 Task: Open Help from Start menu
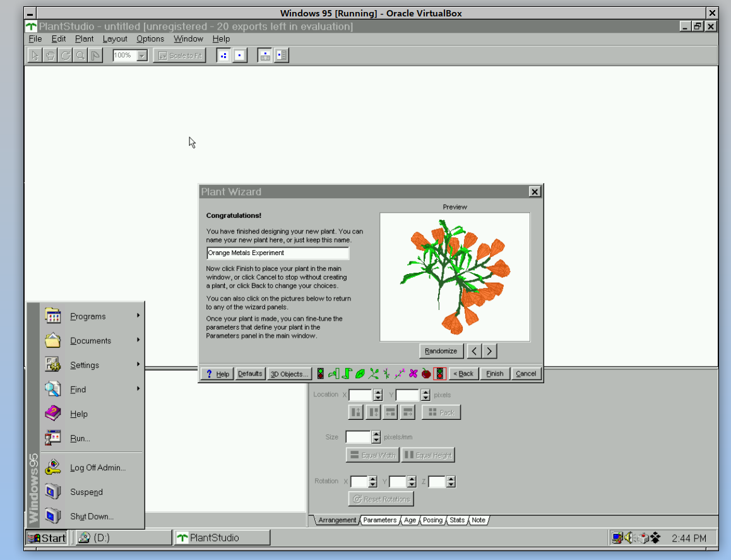(92, 414)
